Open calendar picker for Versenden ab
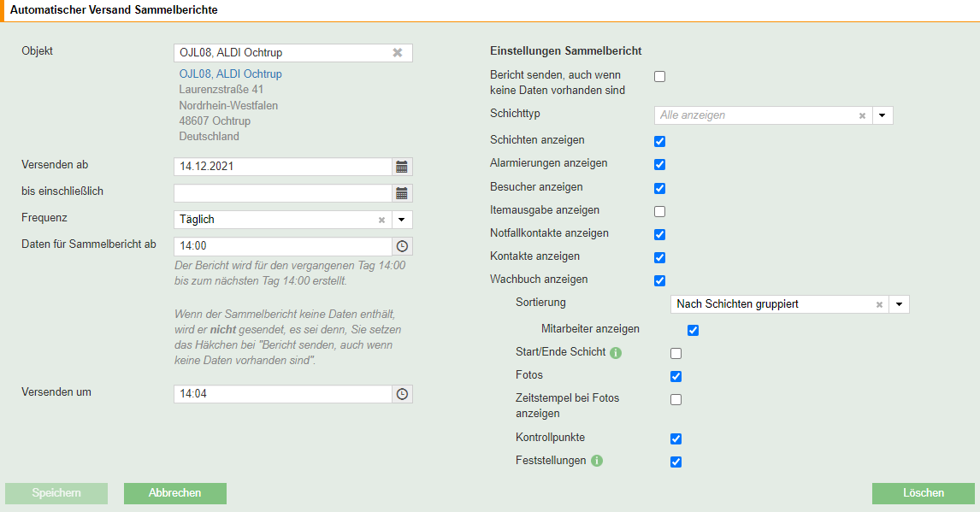 point(402,167)
